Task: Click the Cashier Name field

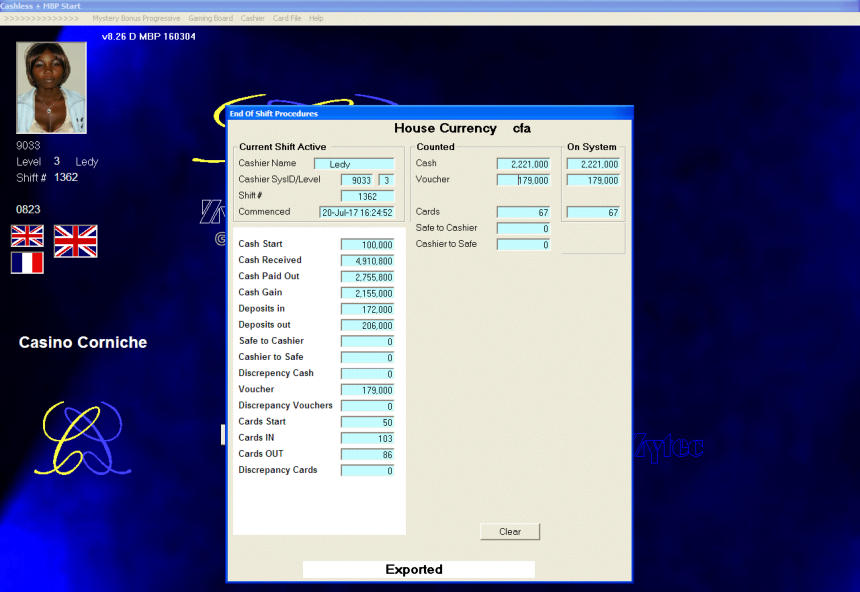Action: 354,164
